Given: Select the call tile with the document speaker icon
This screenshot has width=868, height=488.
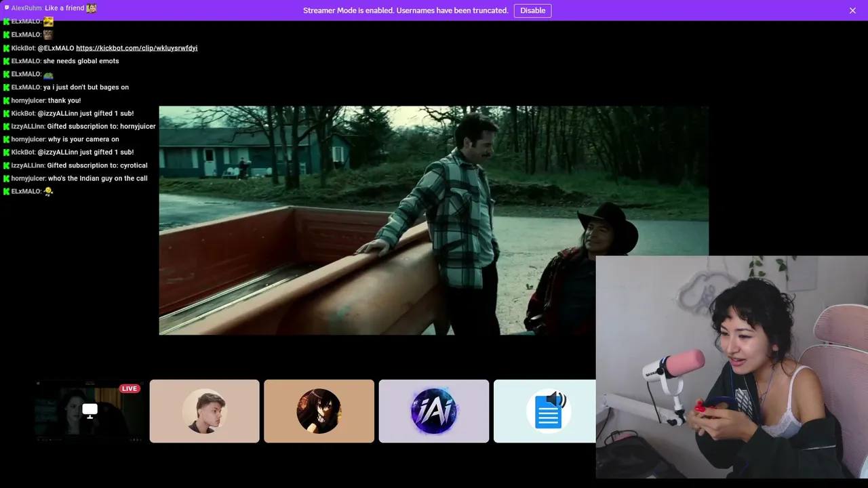Looking at the screenshot, I should tap(545, 411).
